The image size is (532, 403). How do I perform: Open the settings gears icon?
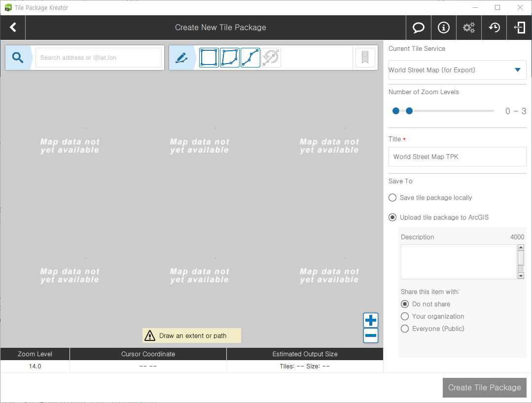[x=468, y=28]
